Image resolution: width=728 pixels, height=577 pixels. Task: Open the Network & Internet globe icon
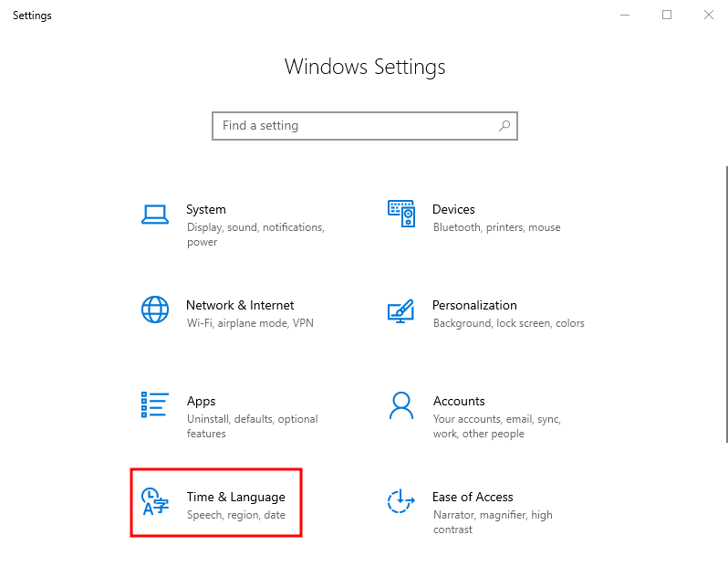click(x=154, y=309)
